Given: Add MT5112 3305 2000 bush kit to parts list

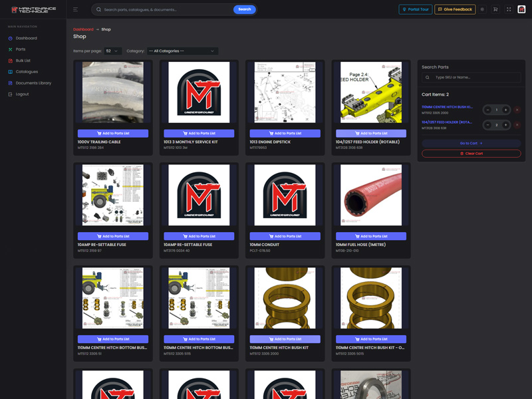Looking at the screenshot, I should coord(285,339).
